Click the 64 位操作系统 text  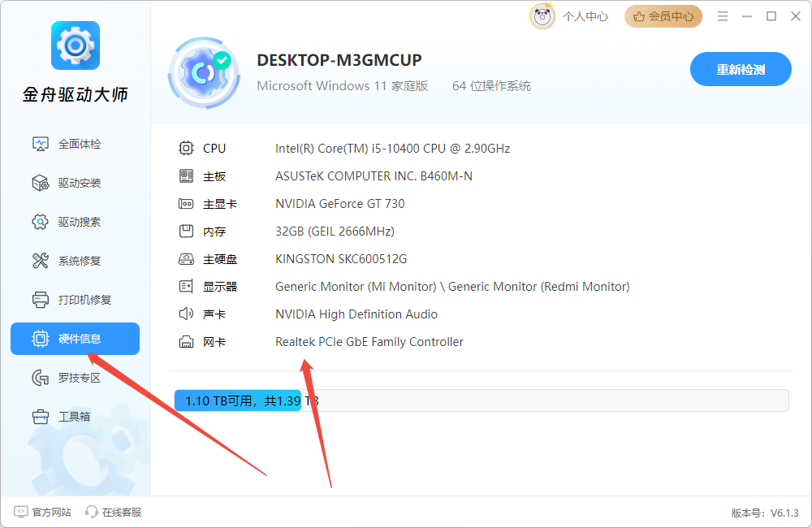tap(491, 86)
